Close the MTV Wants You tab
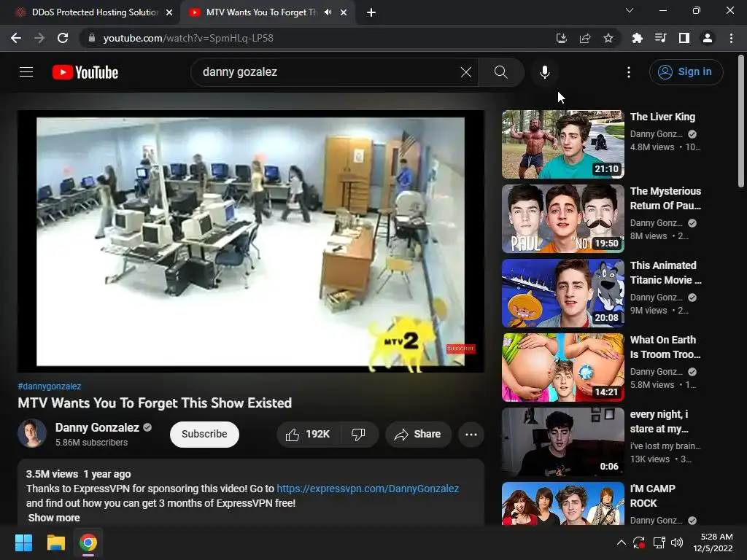Screen dimensions: 747x560 [x=344, y=12]
